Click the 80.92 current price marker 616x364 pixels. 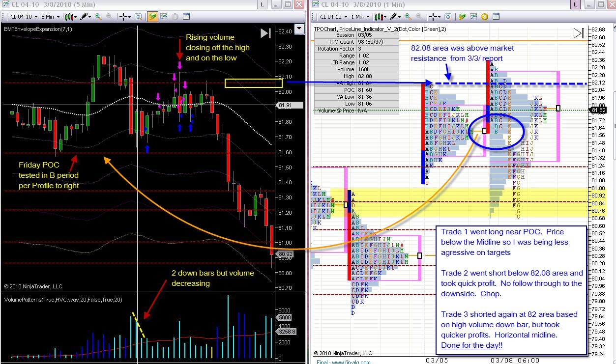pos(284,254)
